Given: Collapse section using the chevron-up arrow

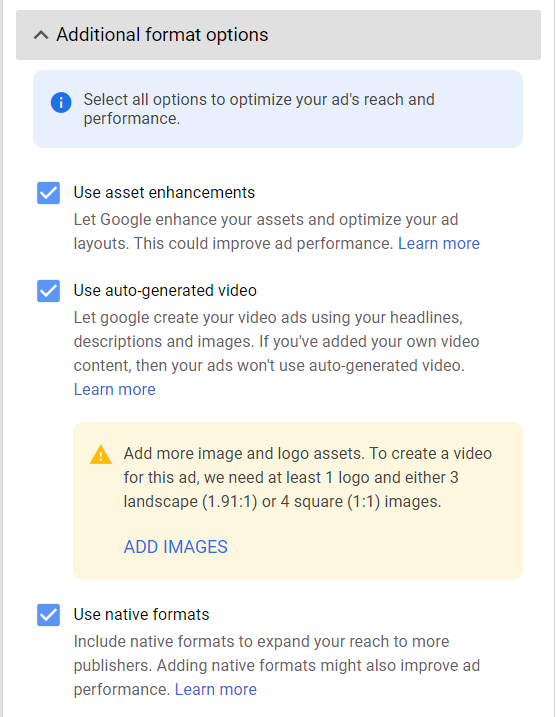Looking at the screenshot, I should pos(41,35).
